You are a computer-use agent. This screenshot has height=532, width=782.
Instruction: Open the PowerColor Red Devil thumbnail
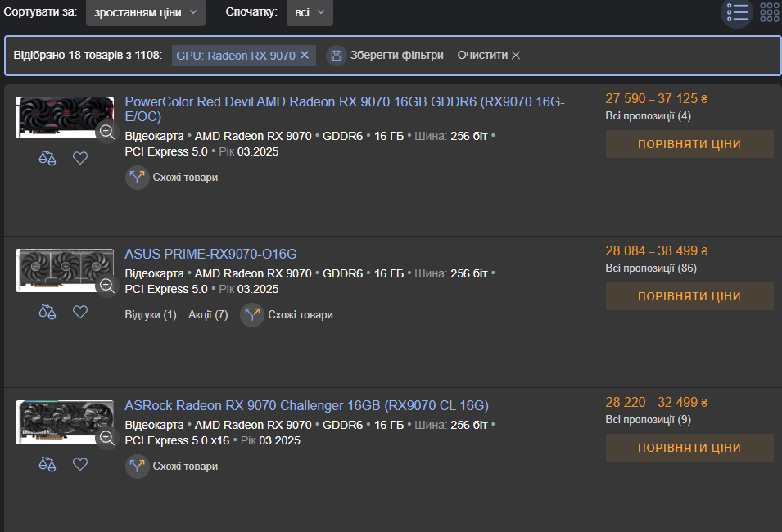65,118
